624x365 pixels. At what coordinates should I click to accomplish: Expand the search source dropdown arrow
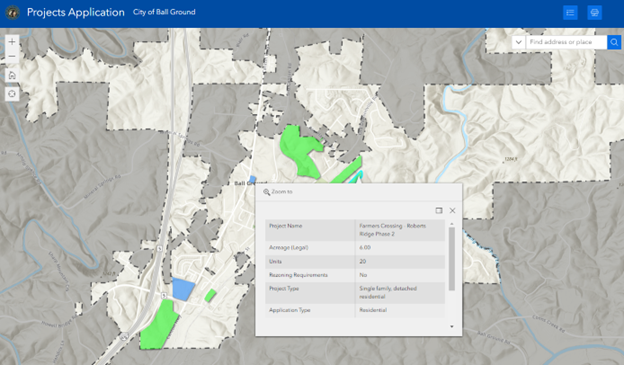[519, 42]
